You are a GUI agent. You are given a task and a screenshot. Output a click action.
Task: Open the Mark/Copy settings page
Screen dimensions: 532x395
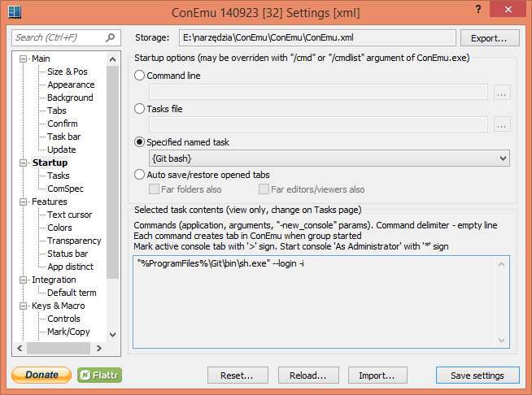[x=68, y=332]
